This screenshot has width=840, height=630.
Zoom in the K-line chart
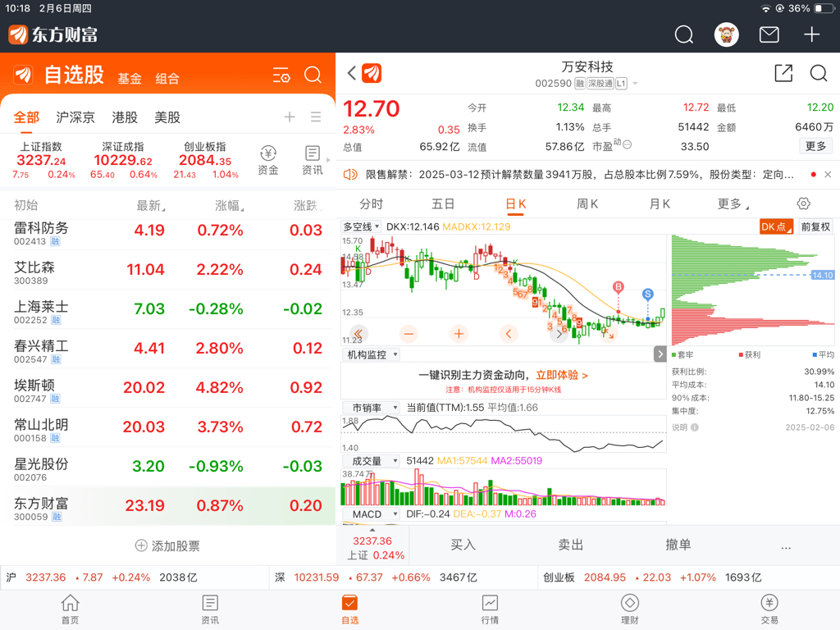tap(459, 335)
